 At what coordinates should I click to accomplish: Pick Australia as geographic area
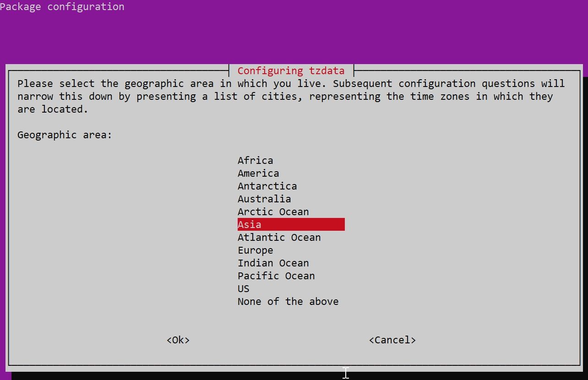pyautogui.click(x=264, y=199)
